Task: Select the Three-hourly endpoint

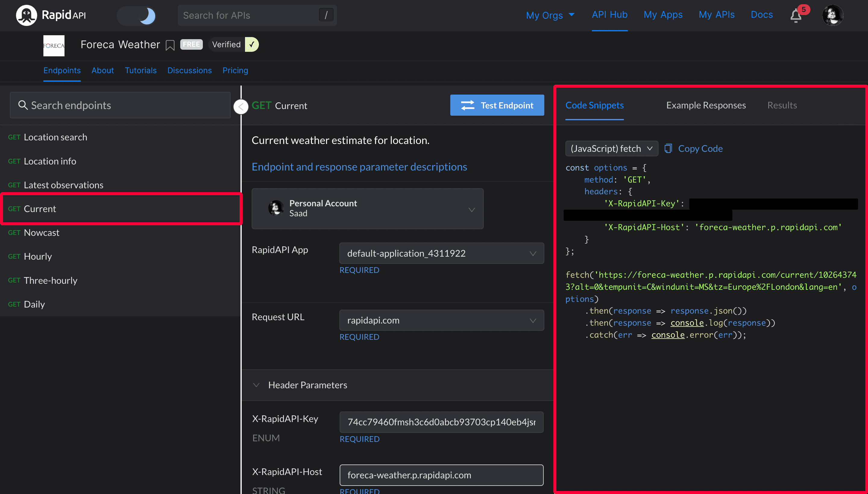Action: (120, 281)
